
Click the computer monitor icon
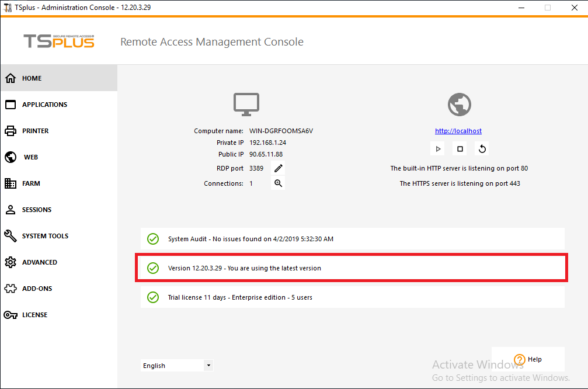(x=246, y=105)
